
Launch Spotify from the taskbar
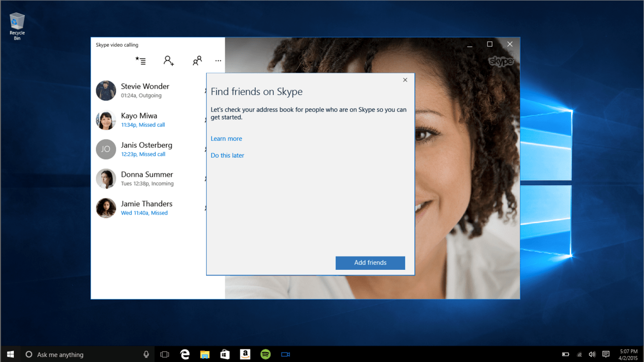click(x=265, y=354)
